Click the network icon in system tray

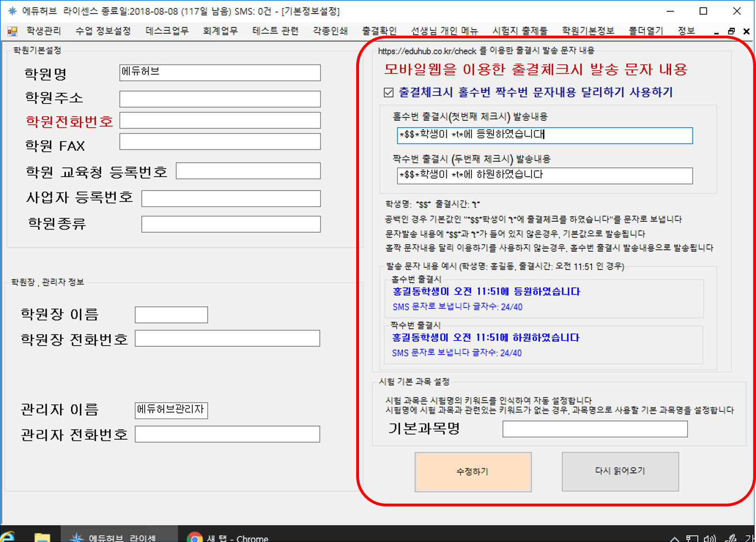[692, 539]
